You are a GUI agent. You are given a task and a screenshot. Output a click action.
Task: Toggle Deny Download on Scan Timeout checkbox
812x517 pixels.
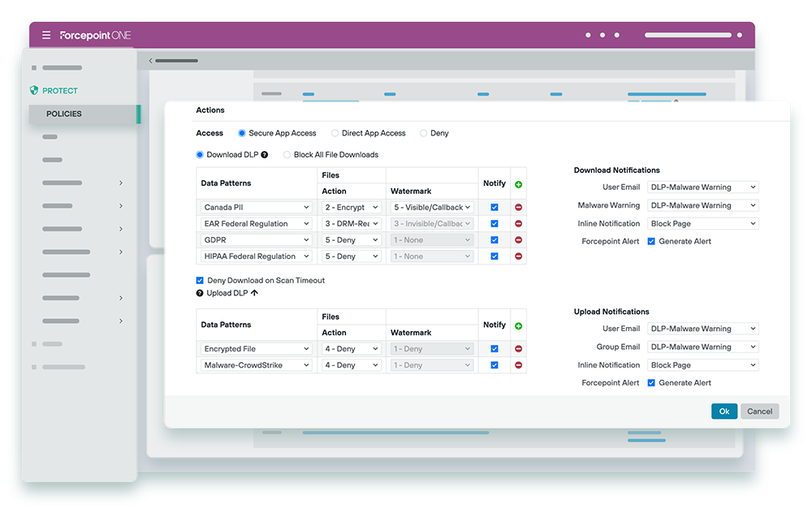(x=201, y=280)
